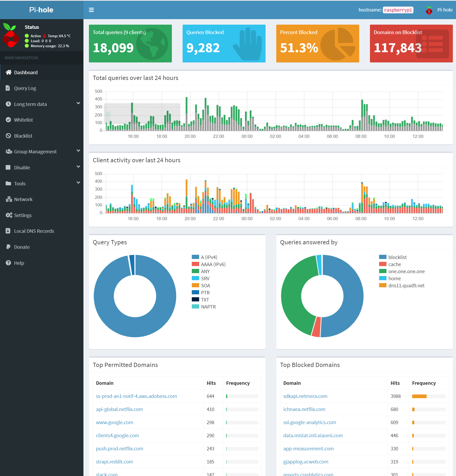Click the Disable square icon

[8, 167]
